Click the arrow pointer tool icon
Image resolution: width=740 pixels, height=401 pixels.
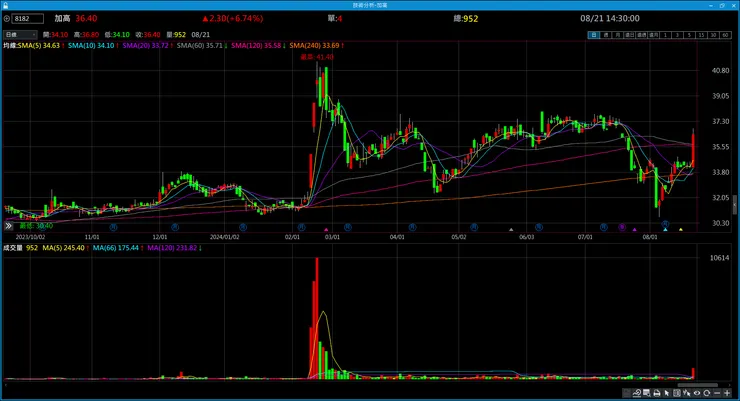click(x=667, y=393)
